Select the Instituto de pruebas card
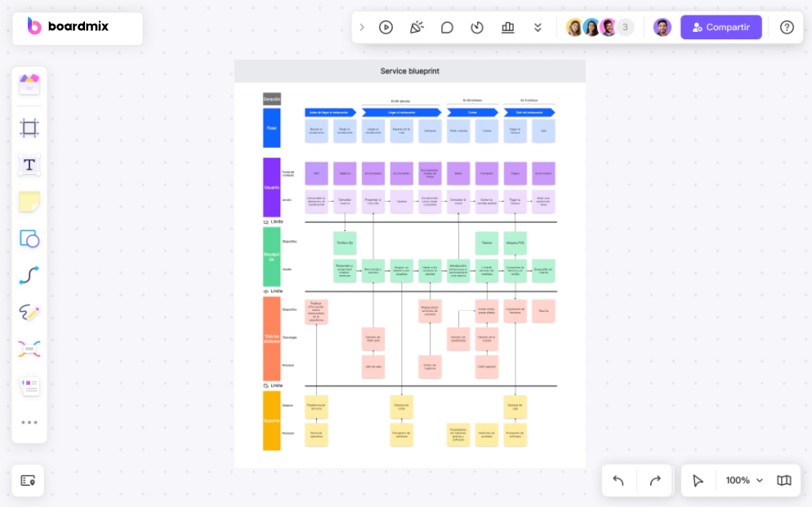812x507 pixels. tap(487, 434)
